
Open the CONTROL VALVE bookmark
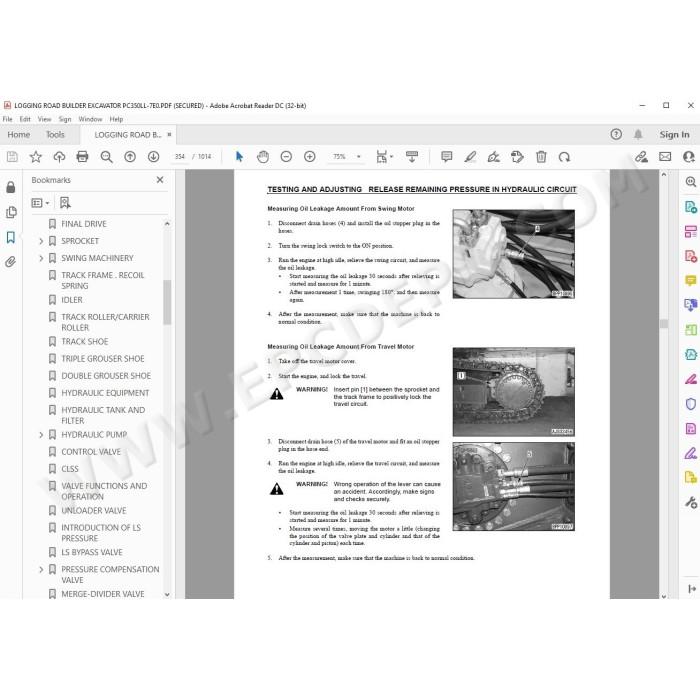click(x=91, y=452)
